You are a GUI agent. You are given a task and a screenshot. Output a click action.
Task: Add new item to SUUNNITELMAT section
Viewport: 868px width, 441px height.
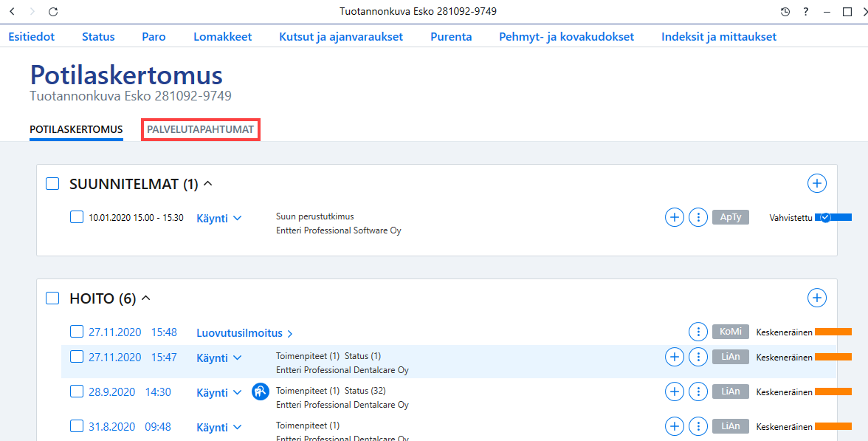[816, 183]
